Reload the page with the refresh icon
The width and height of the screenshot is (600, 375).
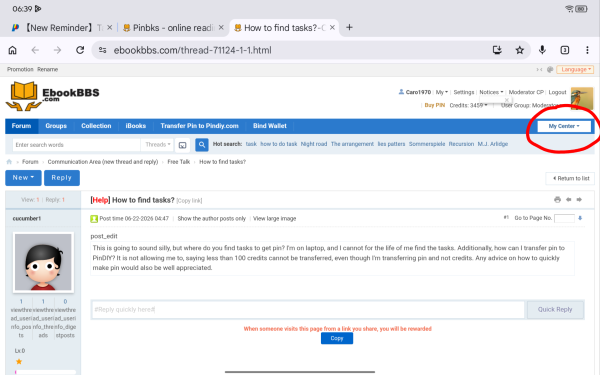[80, 50]
